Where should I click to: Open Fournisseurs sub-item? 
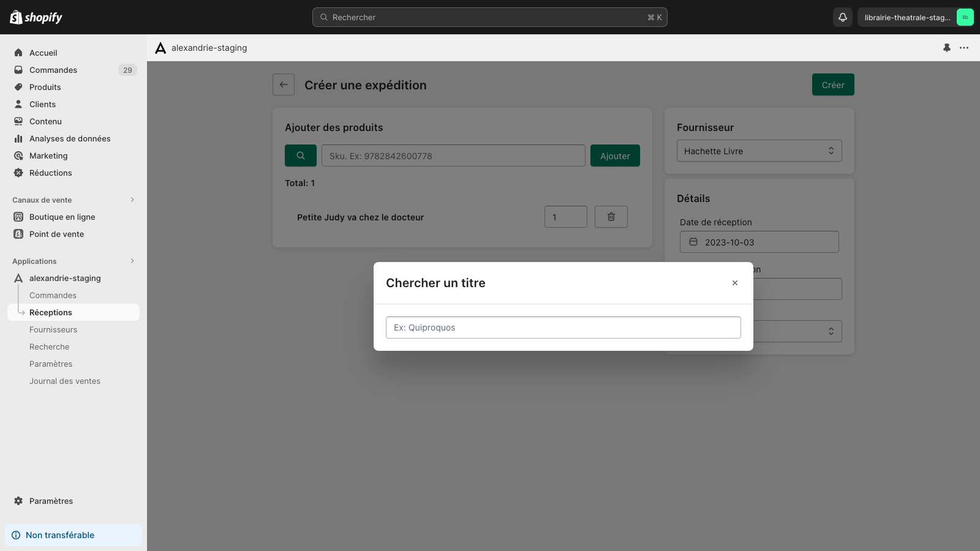tap(53, 329)
